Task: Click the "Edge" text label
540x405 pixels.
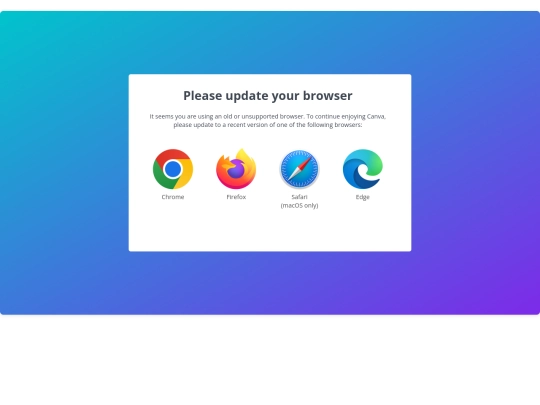Action: tap(363, 197)
